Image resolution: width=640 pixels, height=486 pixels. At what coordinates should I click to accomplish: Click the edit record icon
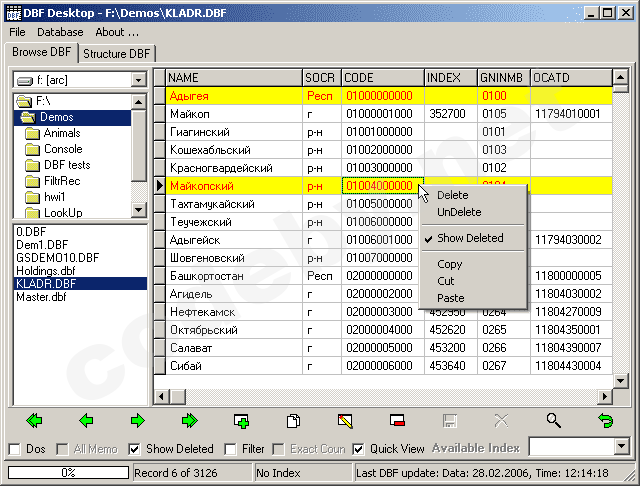(345, 421)
